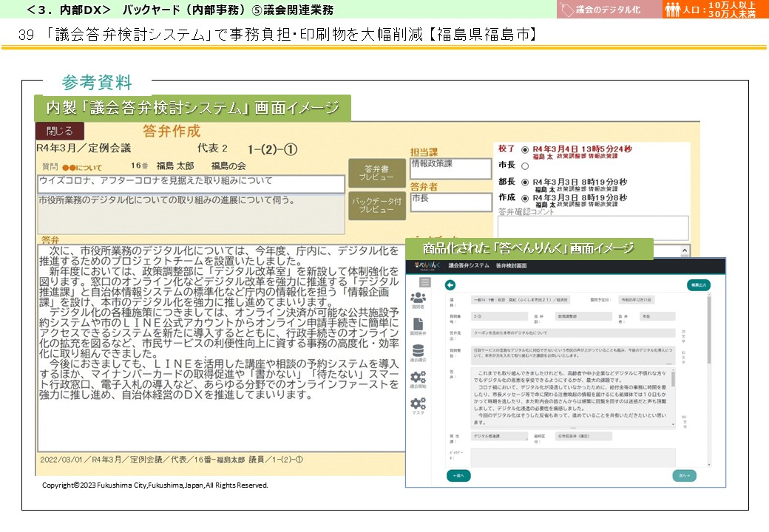This screenshot has width=769, height=532.
Task: Click the 答べんりんく logo in the header
Action: coord(427,265)
